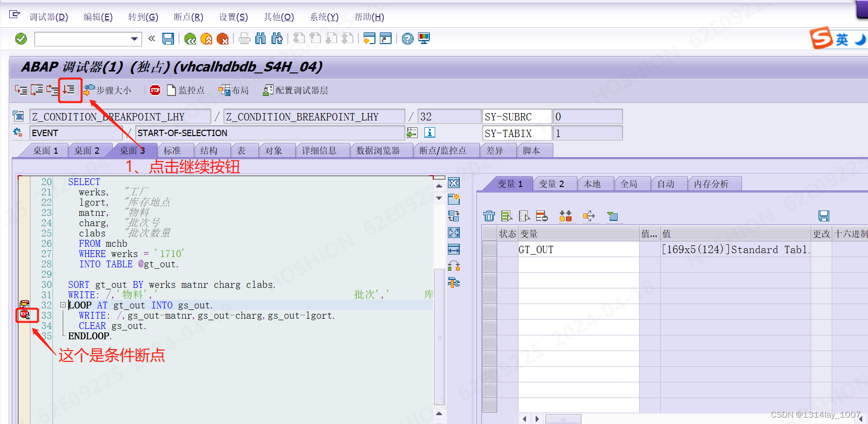Click the Single Step debugger icon
The image size is (868, 424).
pyautogui.click(x=21, y=90)
